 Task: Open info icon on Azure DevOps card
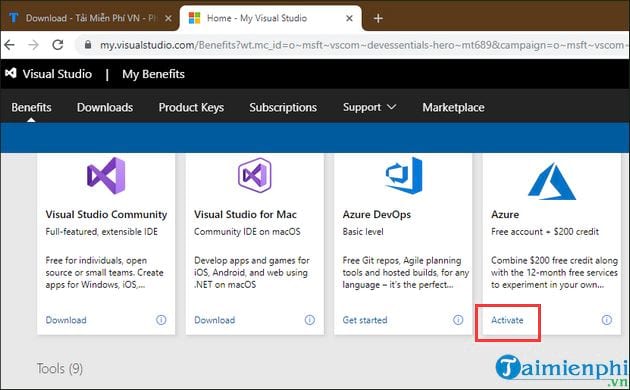[458, 320]
